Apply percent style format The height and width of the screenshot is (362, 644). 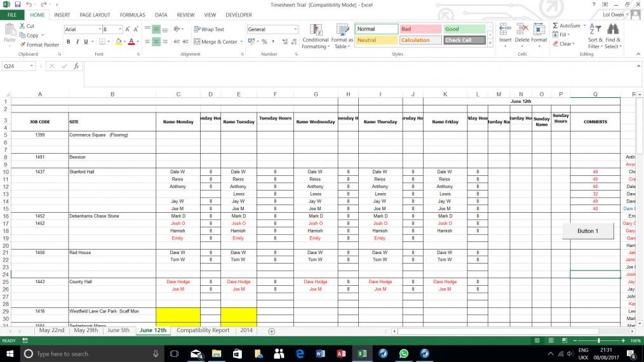[264, 41]
